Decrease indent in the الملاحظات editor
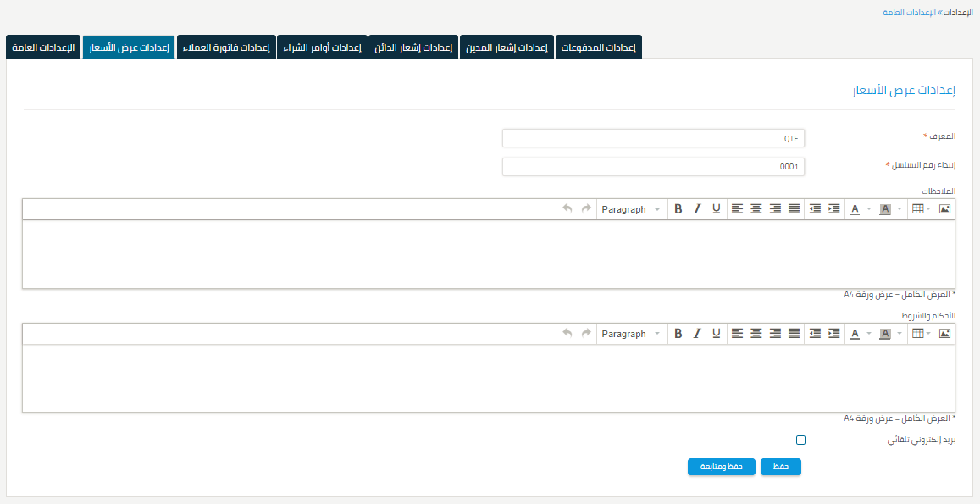 click(815, 209)
